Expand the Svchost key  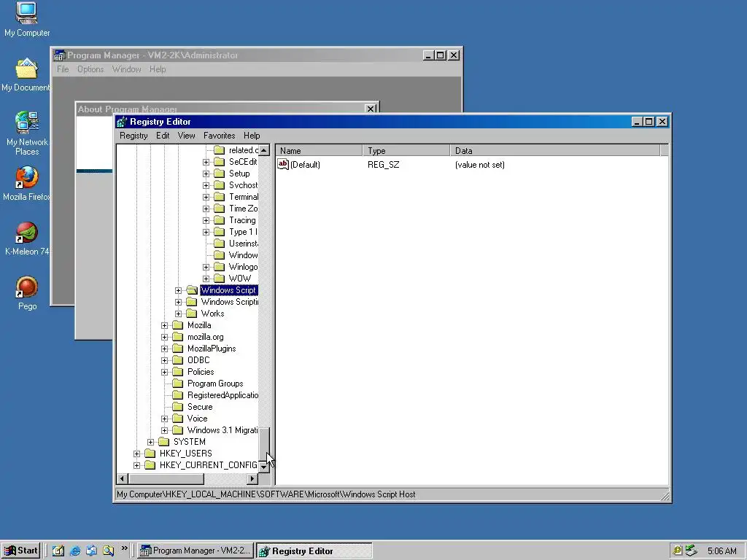click(206, 185)
